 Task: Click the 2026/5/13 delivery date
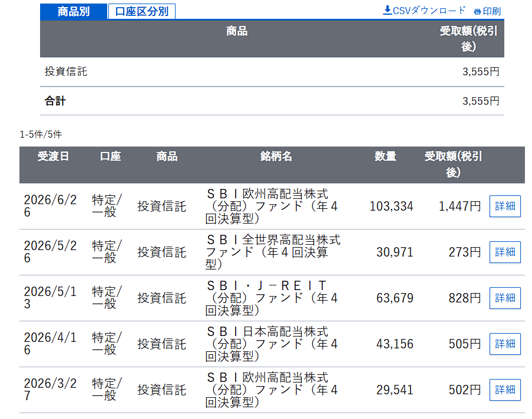coord(50,298)
